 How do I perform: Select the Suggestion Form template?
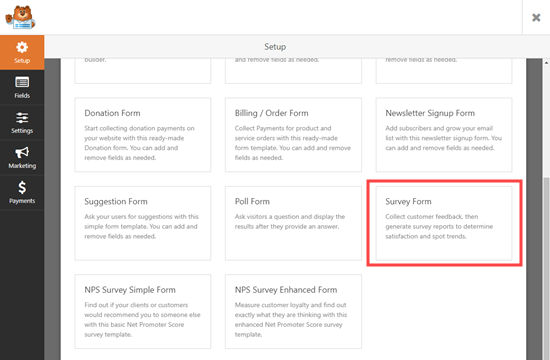click(143, 223)
